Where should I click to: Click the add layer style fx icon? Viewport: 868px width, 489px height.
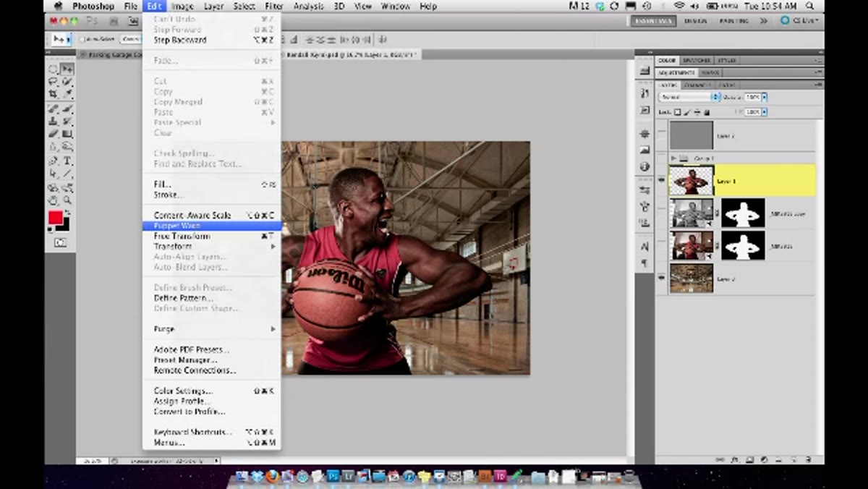[x=733, y=459]
